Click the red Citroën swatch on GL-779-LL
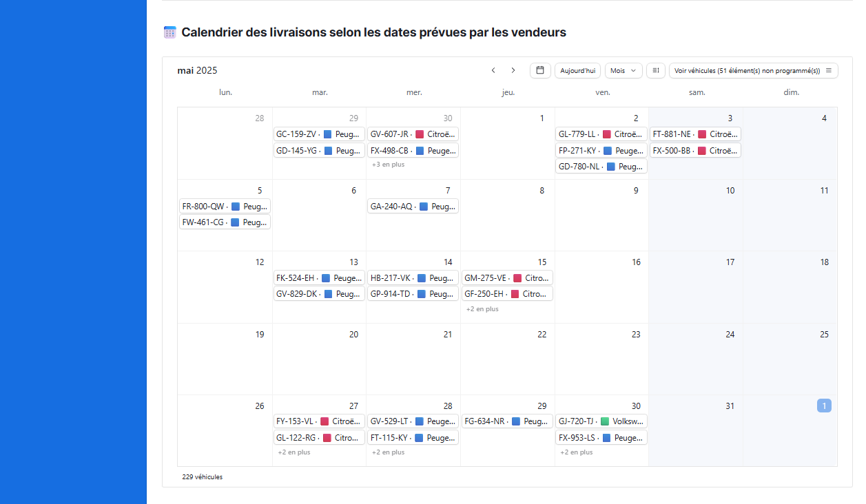Image resolution: width=866 pixels, height=504 pixels. [x=607, y=134]
